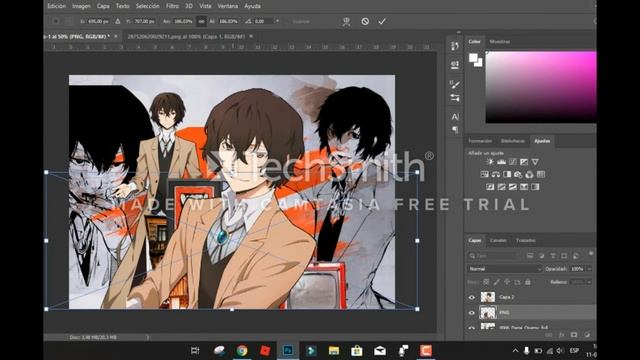The width and height of the screenshot is (640, 360).
Task: Add a Color Balance adjustment
Action: tap(496, 174)
